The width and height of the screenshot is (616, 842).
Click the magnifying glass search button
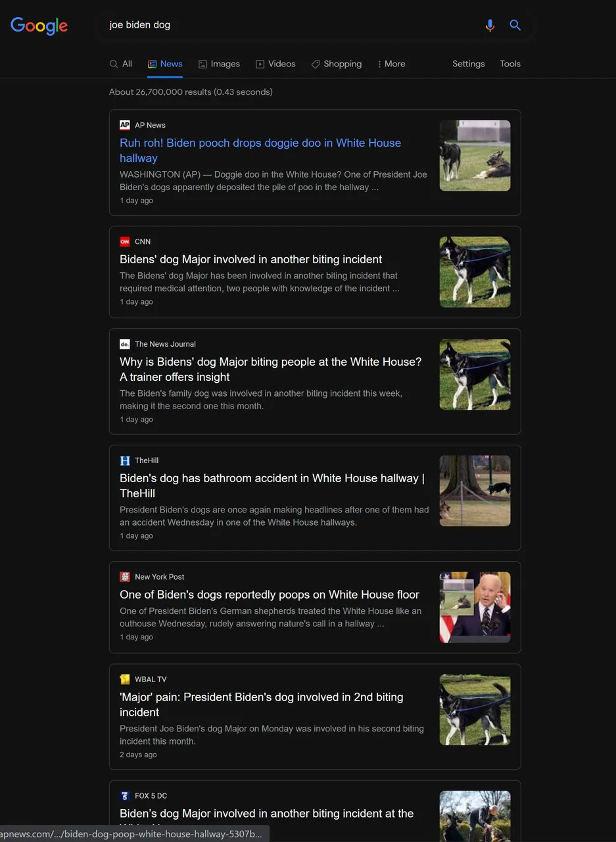pyautogui.click(x=515, y=25)
